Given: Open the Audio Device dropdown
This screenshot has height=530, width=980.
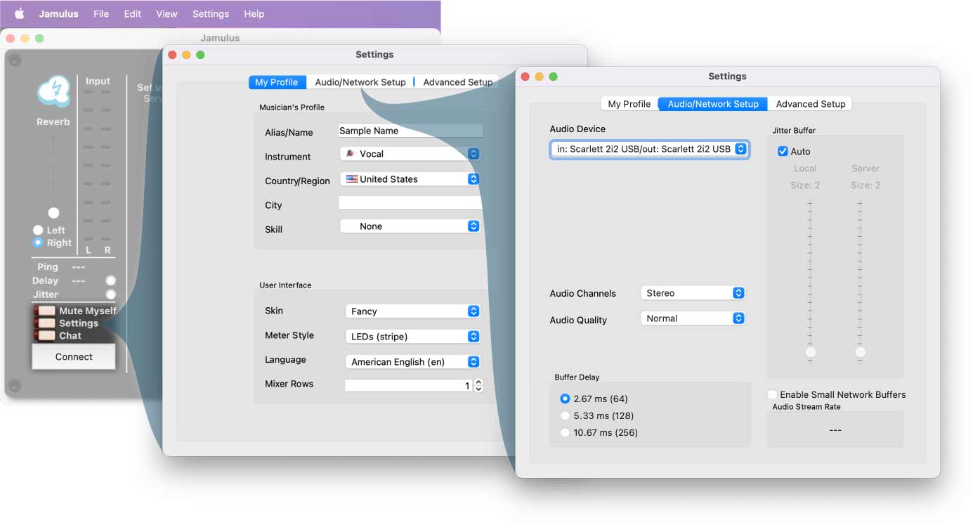Looking at the screenshot, I should tap(649, 149).
